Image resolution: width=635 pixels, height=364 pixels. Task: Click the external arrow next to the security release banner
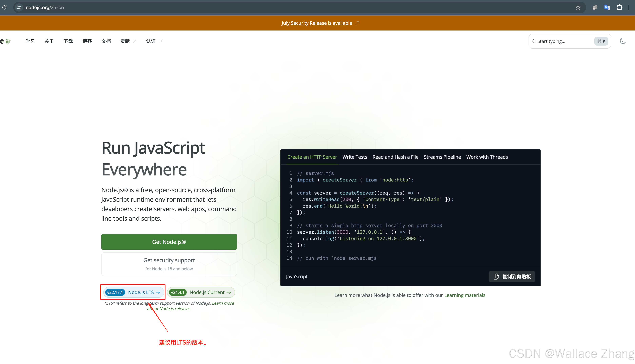358,23
